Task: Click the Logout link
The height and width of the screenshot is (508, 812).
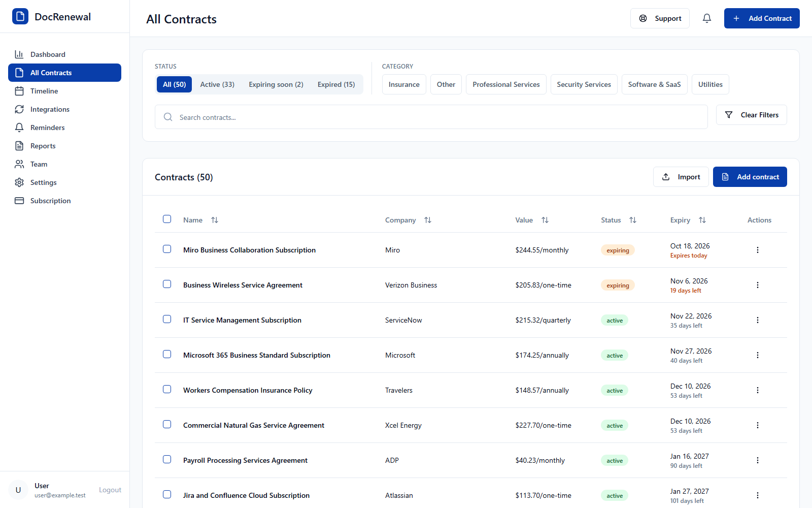Action: pyautogui.click(x=110, y=490)
